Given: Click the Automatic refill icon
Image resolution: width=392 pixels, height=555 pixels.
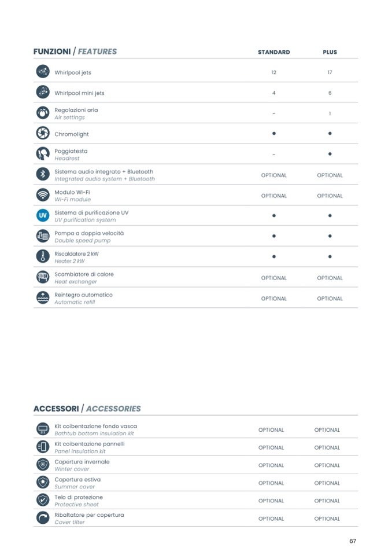Looking at the screenshot, I should pyautogui.click(x=42, y=298).
